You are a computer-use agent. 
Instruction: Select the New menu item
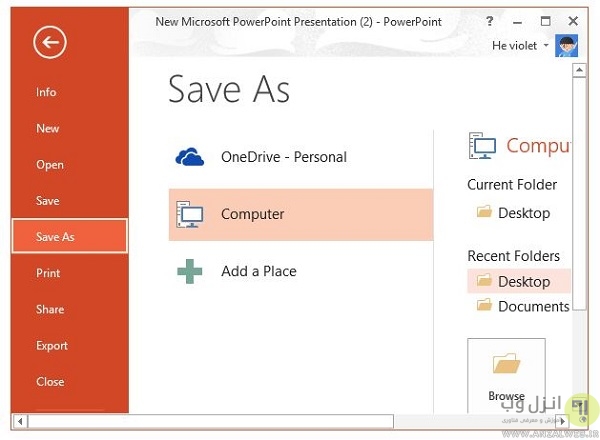pyautogui.click(x=48, y=128)
